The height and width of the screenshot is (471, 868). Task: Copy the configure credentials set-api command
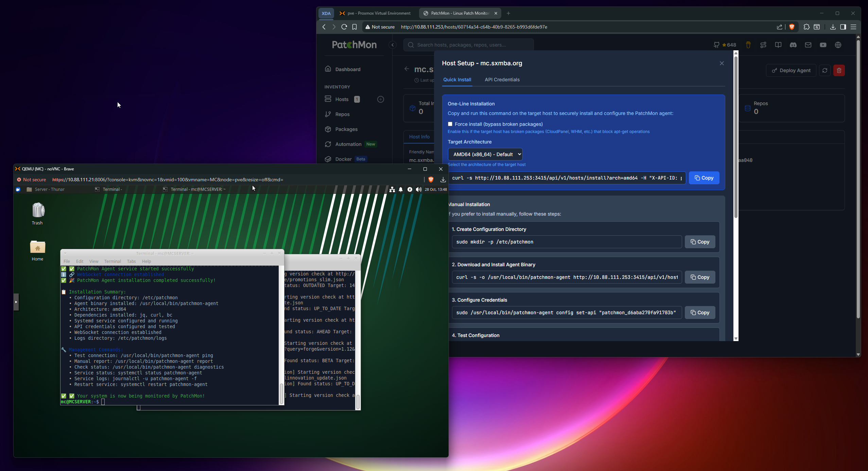(700, 313)
